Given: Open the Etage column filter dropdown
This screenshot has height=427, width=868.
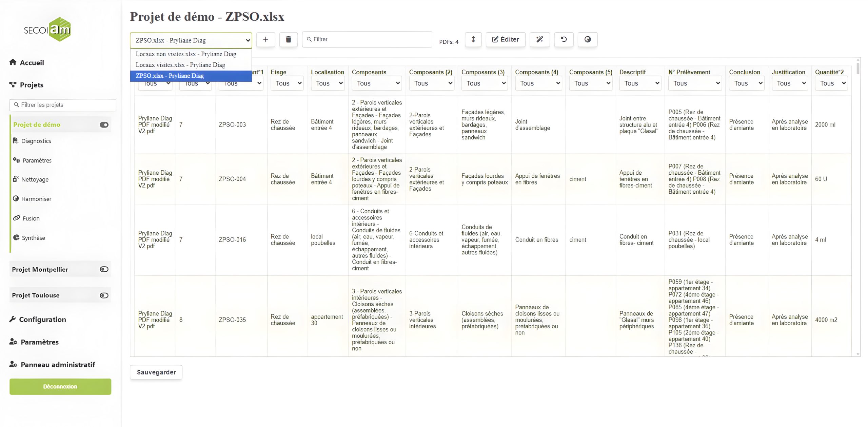Looking at the screenshot, I should 287,83.
